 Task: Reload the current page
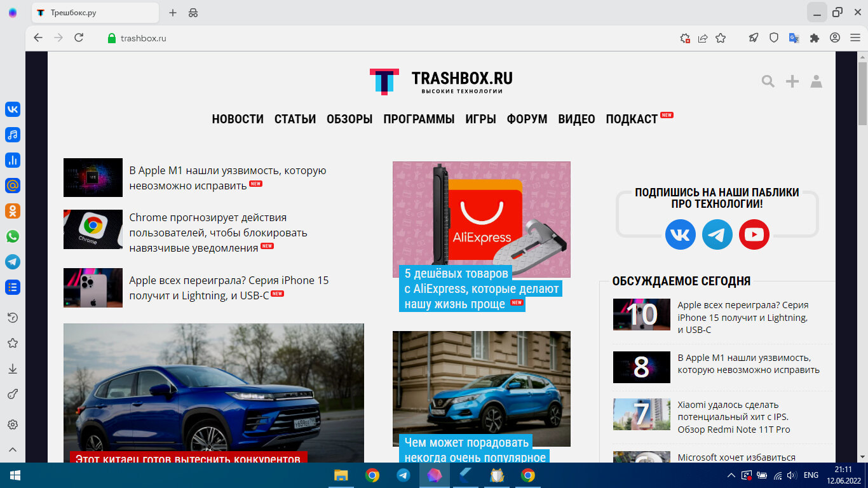point(79,38)
